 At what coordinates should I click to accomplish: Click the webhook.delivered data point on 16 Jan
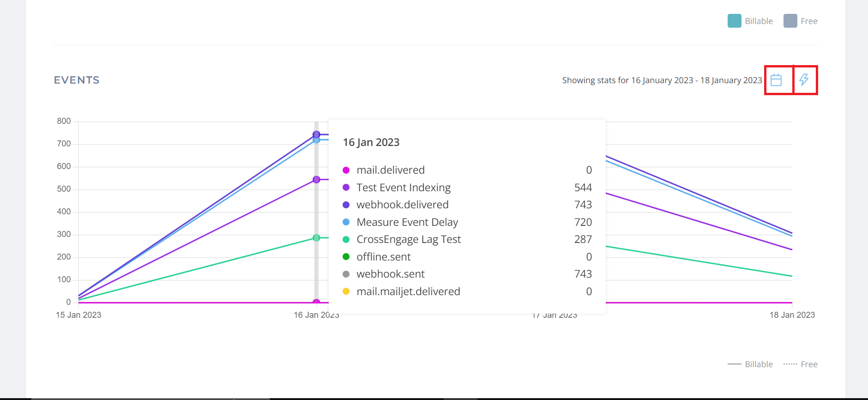[x=316, y=134]
